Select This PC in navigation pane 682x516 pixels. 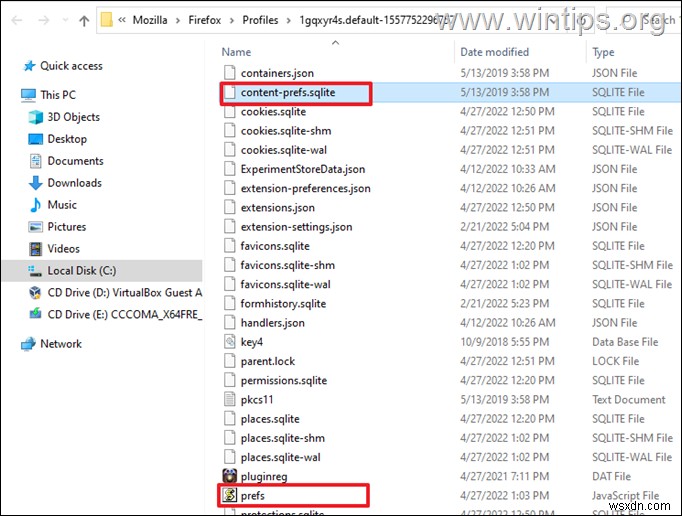point(58,95)
